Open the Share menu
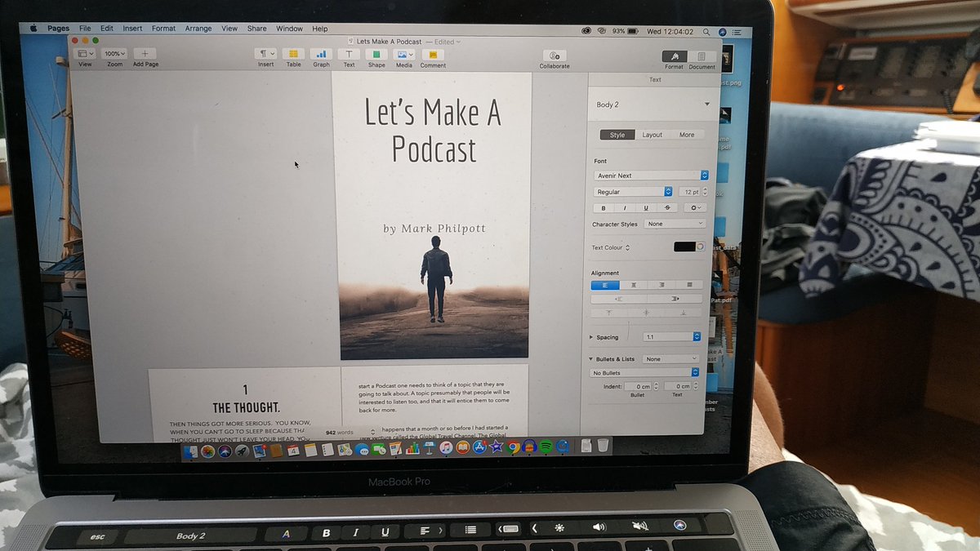 pyautogui.click(x=256, y=29)
